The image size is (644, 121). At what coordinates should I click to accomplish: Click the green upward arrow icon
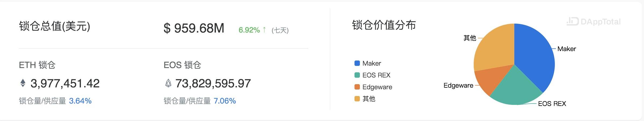[264, 30]
